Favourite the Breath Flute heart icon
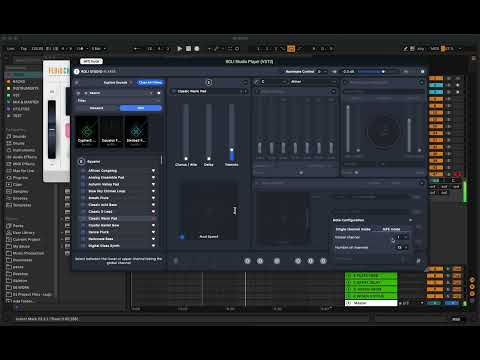This screenshot has width=480, height=360. point(153,198)
